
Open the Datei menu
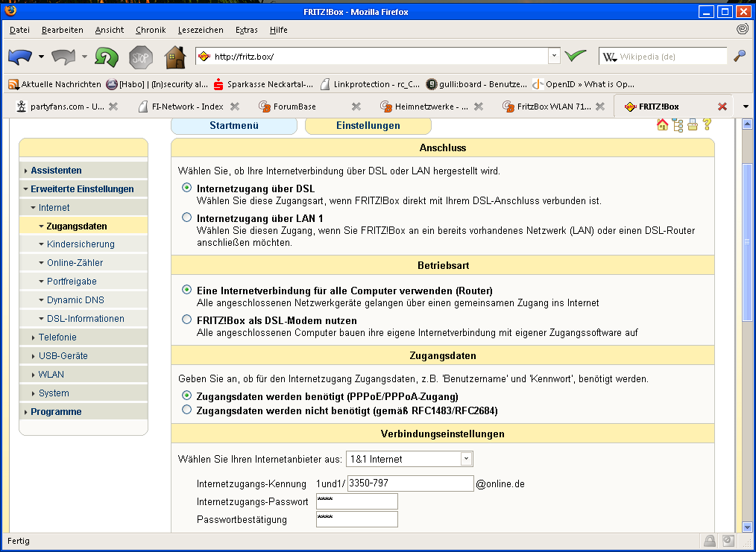pyautogui.click(x=20, y=30)
